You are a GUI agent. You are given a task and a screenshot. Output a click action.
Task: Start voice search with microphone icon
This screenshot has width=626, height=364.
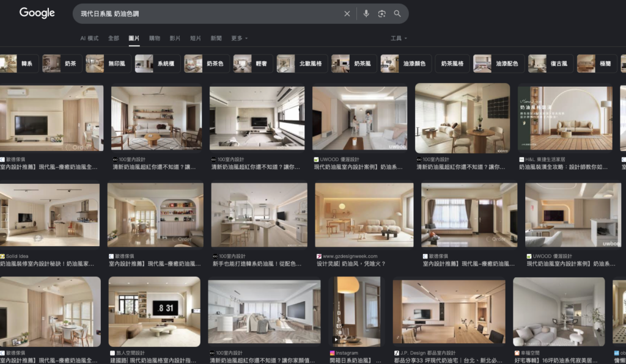point(366,13)
